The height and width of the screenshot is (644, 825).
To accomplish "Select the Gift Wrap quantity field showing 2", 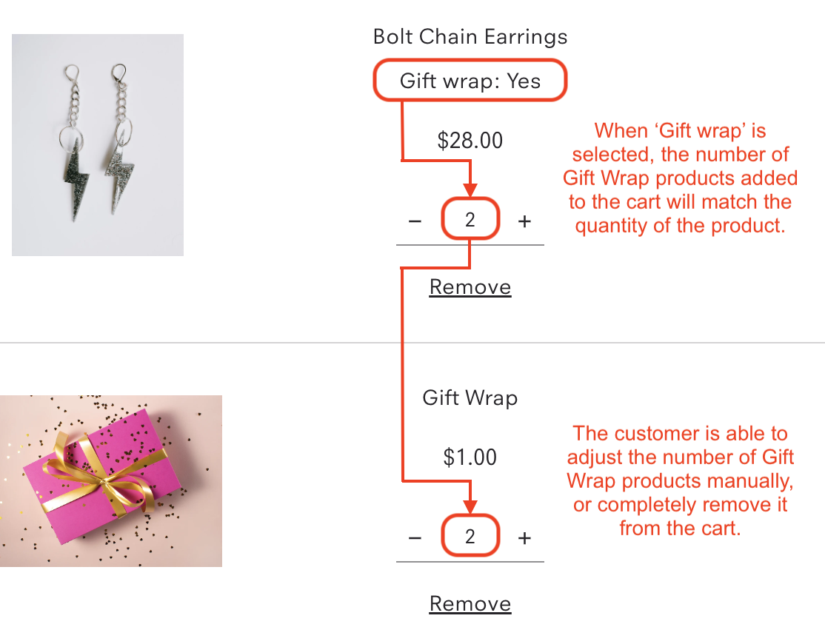I will pos(470,536).
